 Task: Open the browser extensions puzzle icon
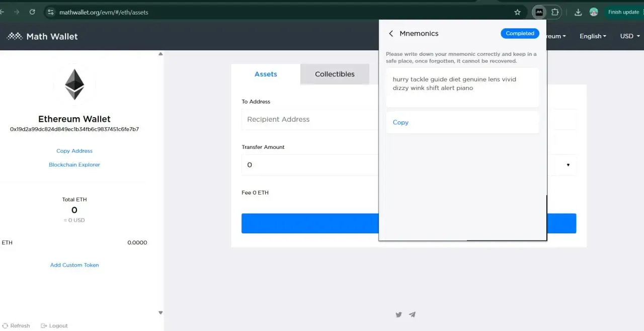pos(555,12)
